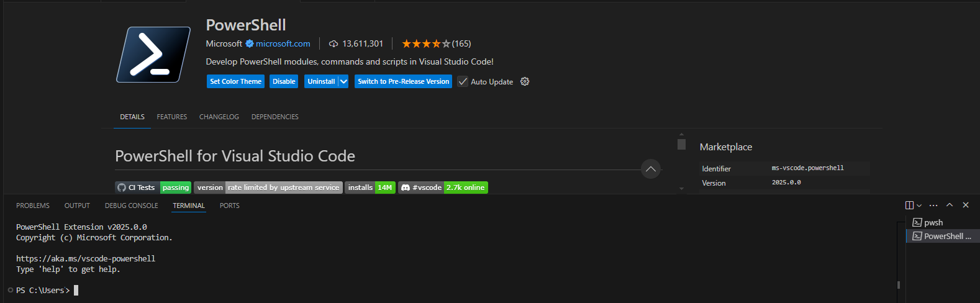Click the Set Color Theme button
Viewport: 980px width, 303px height.
[x=235, y=81]
